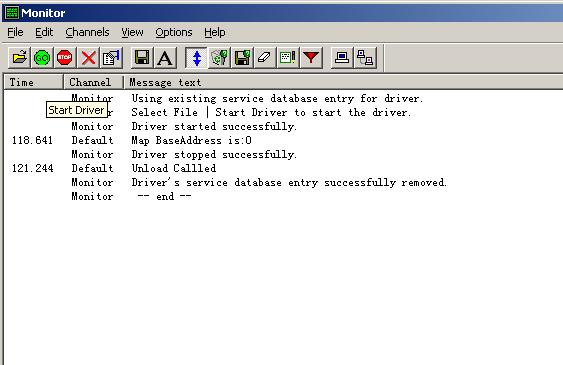The height and width of the screenshot is (365, 563).
Task: Click the red STOP driver icon
Action: point(65,57)
